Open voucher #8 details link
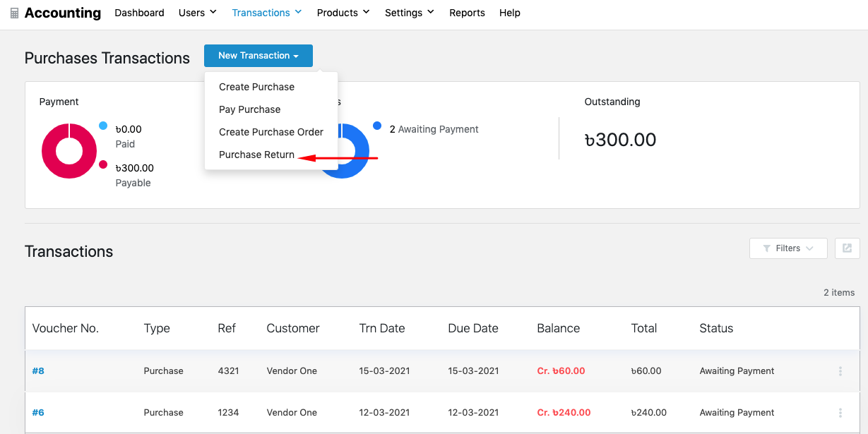This screenshot has height=434, width=868. [37, 370]
